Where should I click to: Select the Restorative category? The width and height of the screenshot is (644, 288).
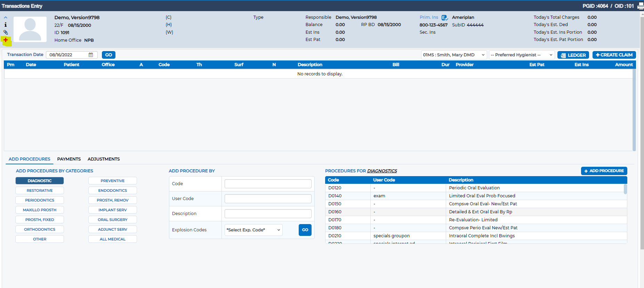click(40, 190)
